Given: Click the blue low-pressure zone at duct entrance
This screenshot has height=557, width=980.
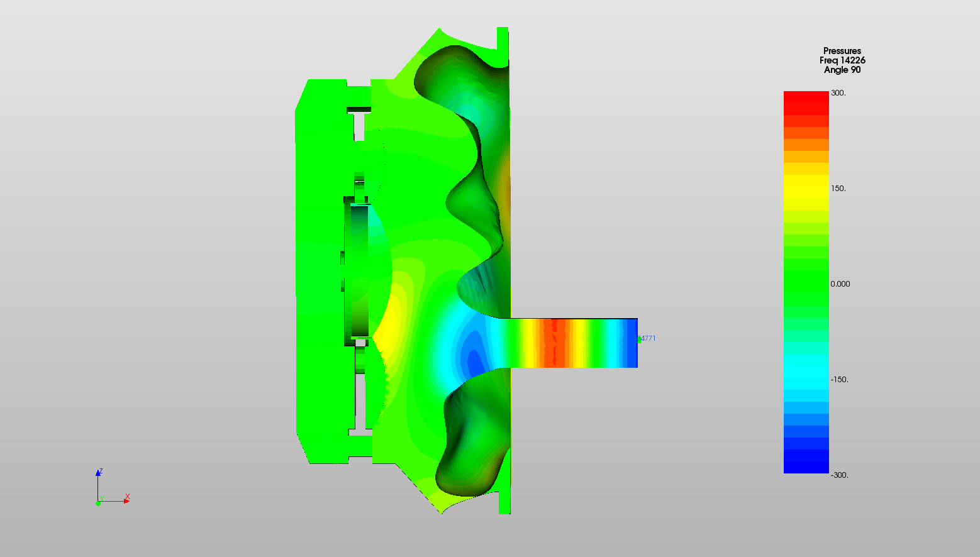Looking at the screenshot, I should pos(472,352).
